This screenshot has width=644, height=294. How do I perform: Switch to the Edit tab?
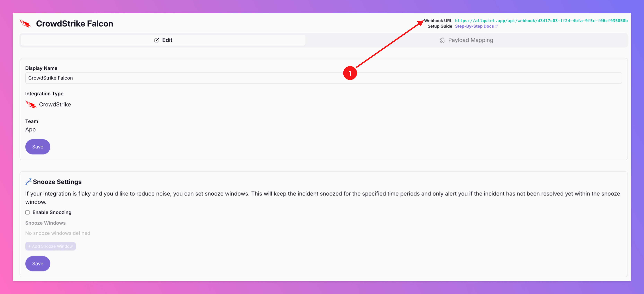pyautogui.click(x=163, y=40)
